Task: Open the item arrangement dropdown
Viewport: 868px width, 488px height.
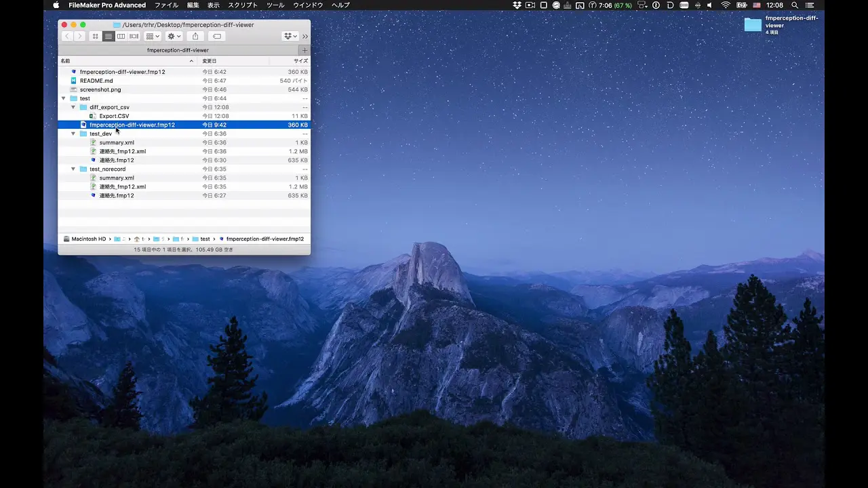Action: coord(153,37)
